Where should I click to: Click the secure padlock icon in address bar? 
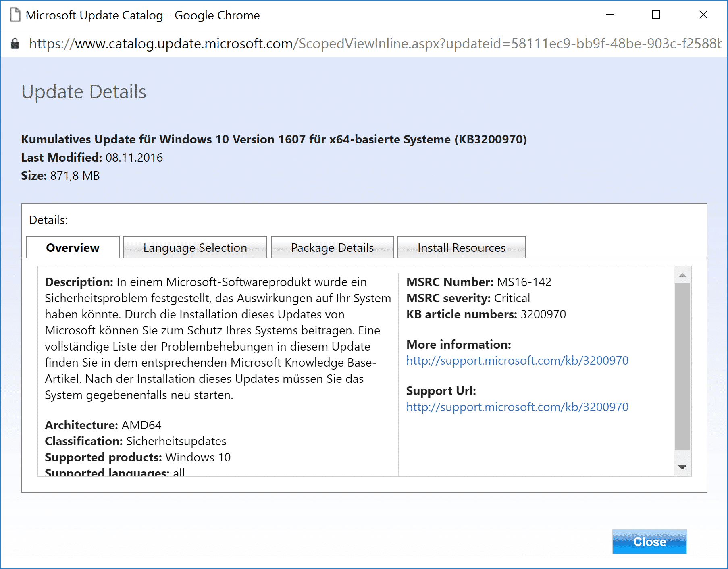pyautogui.click(x=15, y=43)
